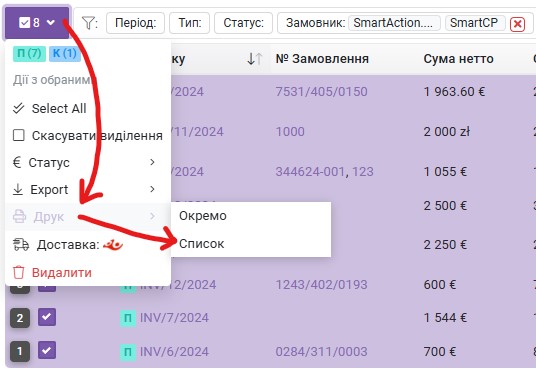Viewport: 536px width, 375px height.
Task: Select the SmartAction customer tag
Action: click(x=394, y=23)
